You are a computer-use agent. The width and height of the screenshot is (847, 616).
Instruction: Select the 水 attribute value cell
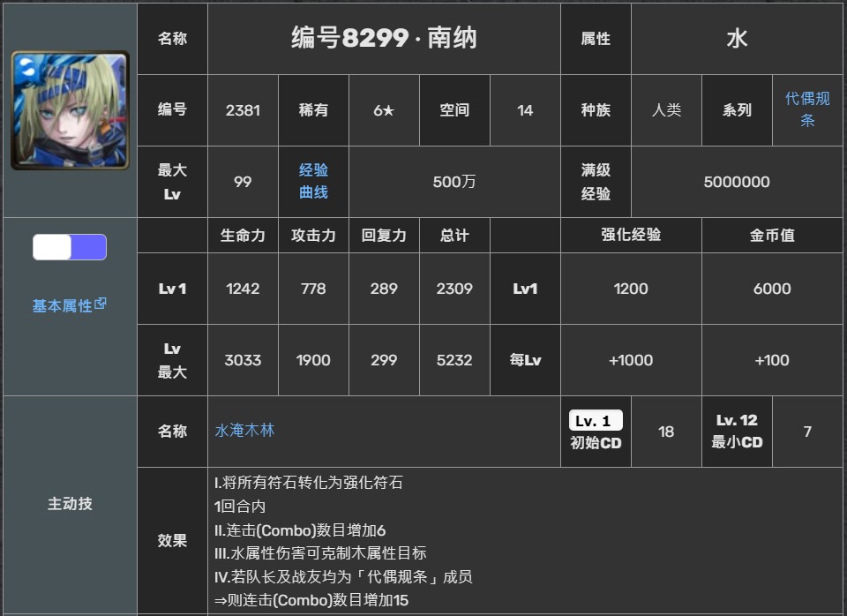coord(737,38)
